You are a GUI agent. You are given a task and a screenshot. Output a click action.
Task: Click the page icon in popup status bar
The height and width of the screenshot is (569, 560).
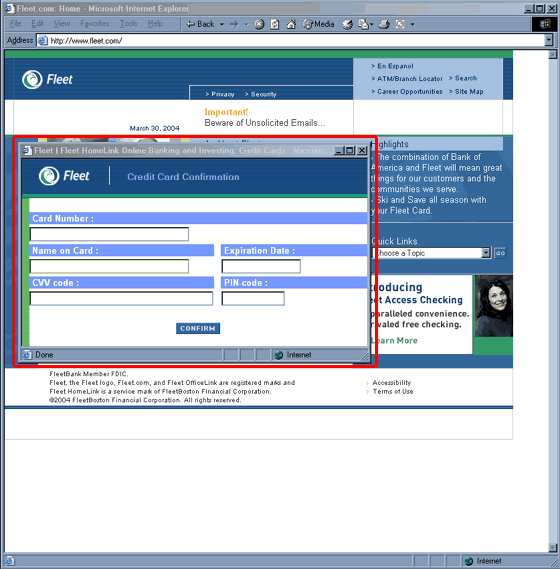click(x=27, y=355)
